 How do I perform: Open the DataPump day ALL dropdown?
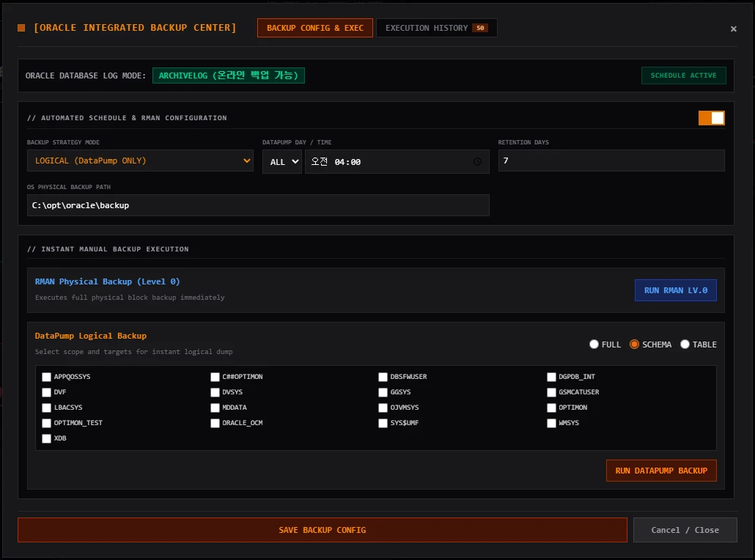pyautogui.click(x=282, y=162)
